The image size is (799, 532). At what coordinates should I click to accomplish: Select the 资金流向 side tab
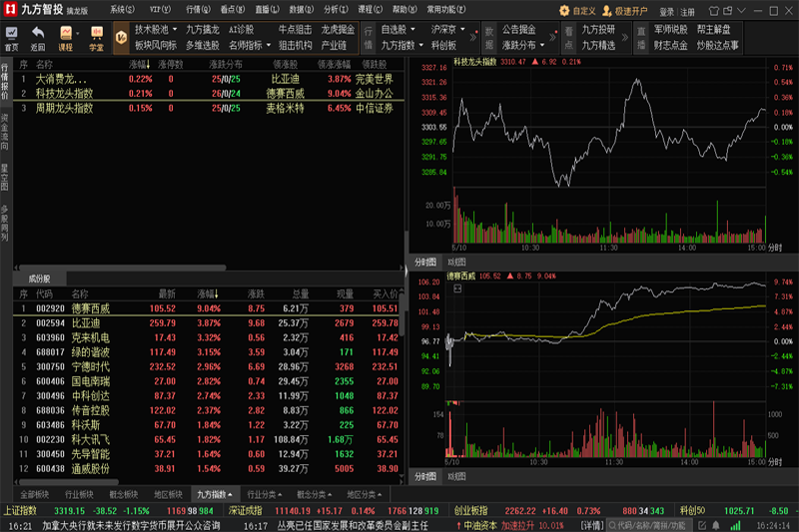coord(5,131)
